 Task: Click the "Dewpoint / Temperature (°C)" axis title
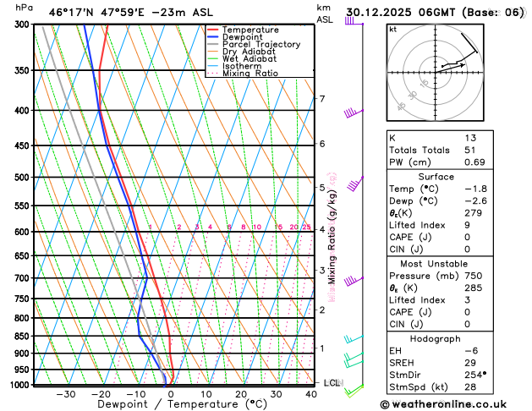click(182, 404)
